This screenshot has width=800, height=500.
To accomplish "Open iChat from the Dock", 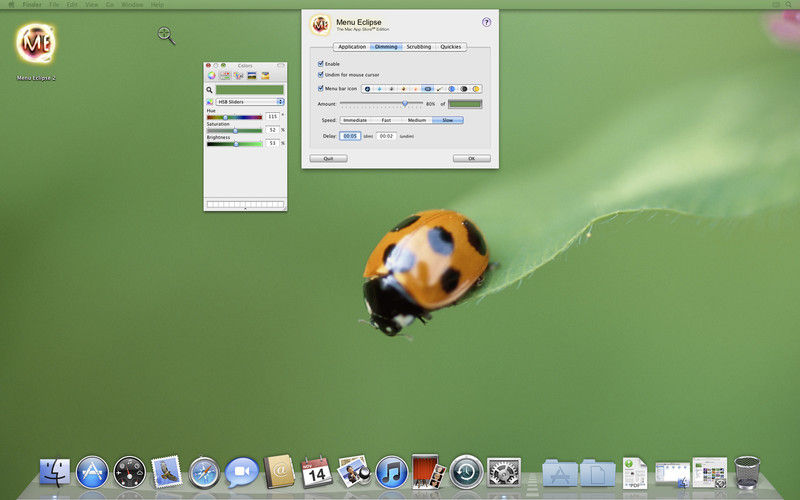I will tap(242, 472).
